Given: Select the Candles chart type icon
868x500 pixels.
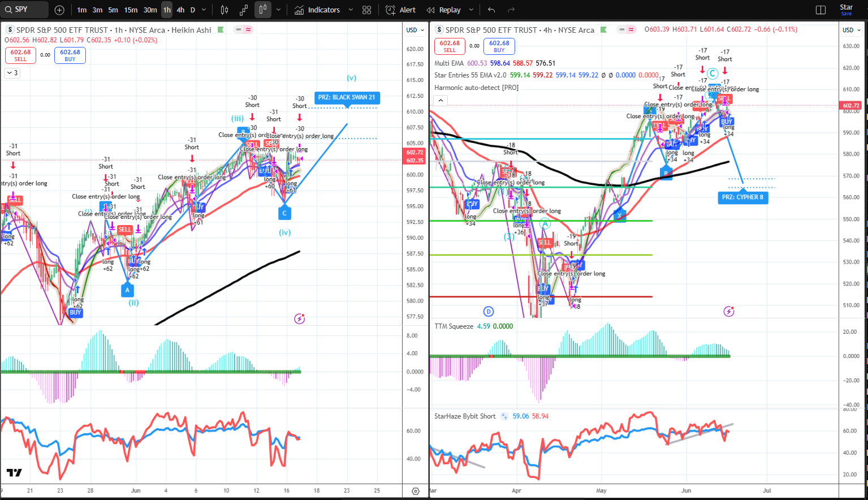Looking at the screenshot, I should 224,10.
